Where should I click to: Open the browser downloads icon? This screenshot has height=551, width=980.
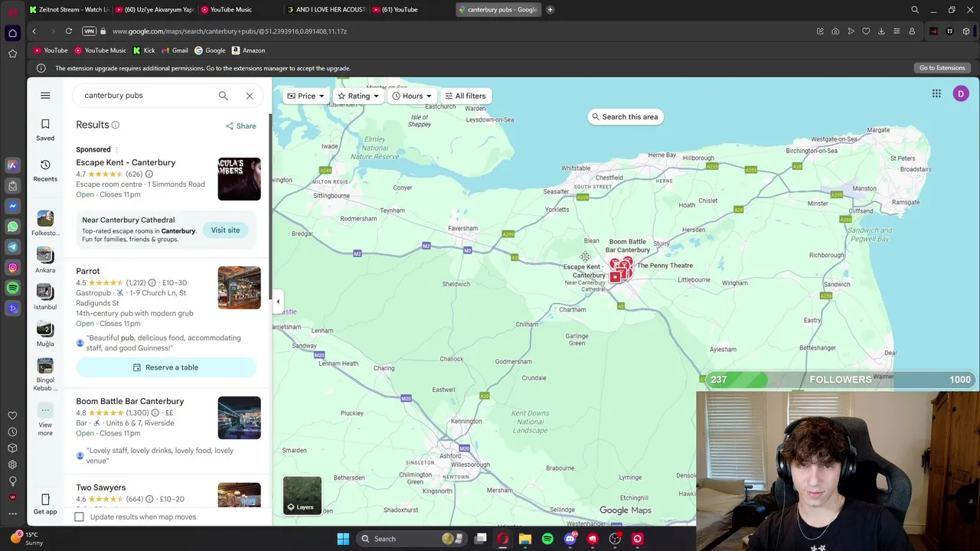(x=881, y=31)
